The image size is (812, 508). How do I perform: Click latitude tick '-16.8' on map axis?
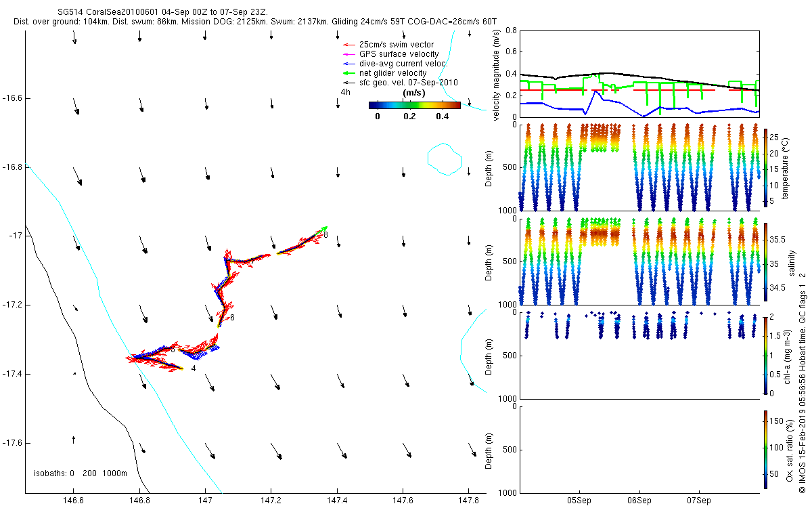click(x=12, y=167)
